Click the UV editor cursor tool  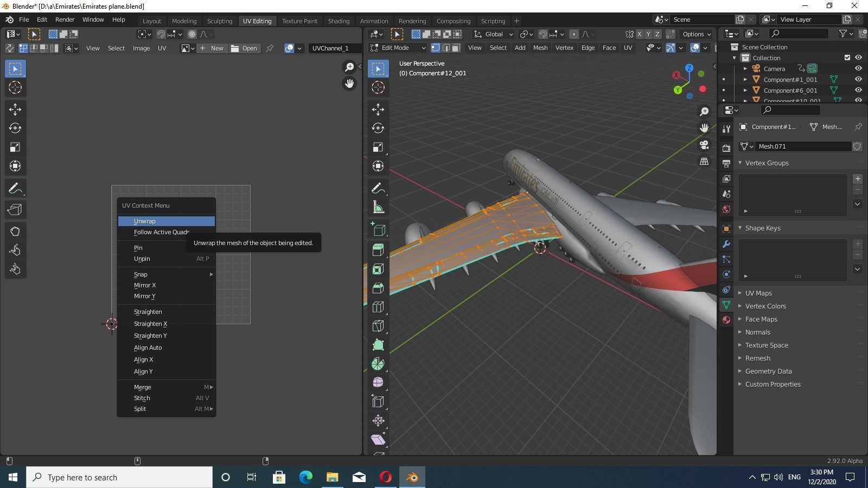(x=15, y=87)
